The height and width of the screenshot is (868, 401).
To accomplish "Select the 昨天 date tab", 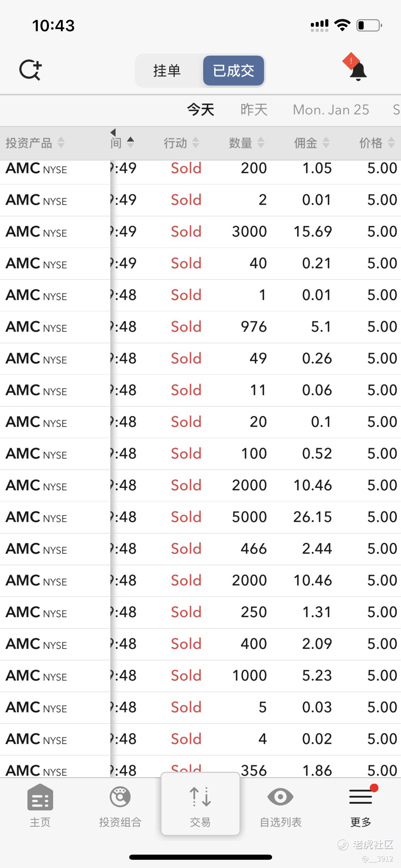I will coord(254,110).
